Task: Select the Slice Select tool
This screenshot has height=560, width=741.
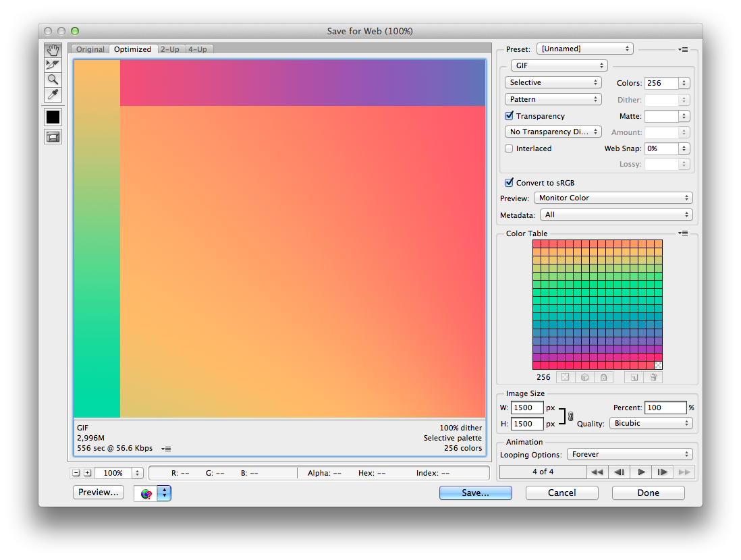Action: point(53,65)
